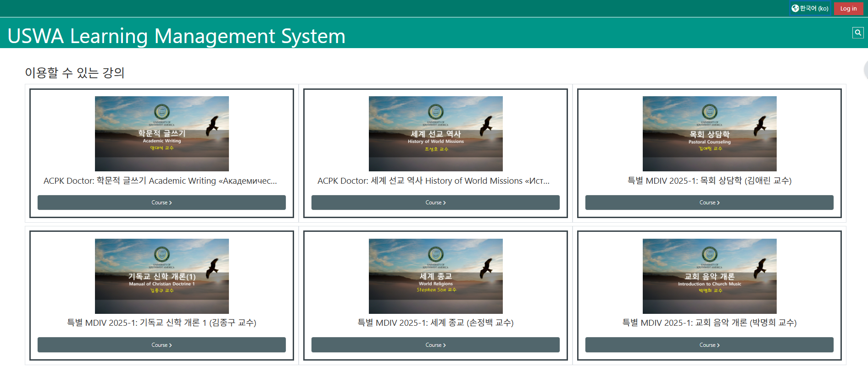Open the History of World Missions thumbnail

pyautogui.click(x=435, y=134)
